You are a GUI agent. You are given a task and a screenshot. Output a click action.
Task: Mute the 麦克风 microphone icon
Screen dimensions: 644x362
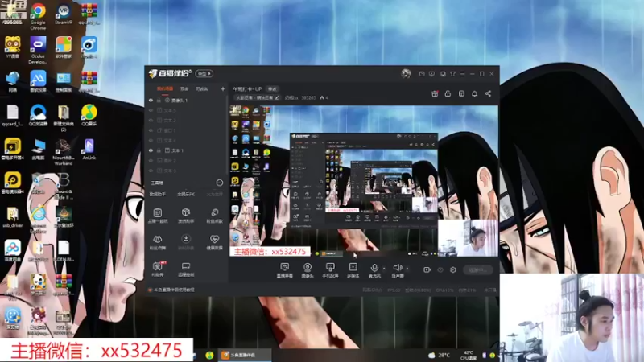tap(374, 268)
